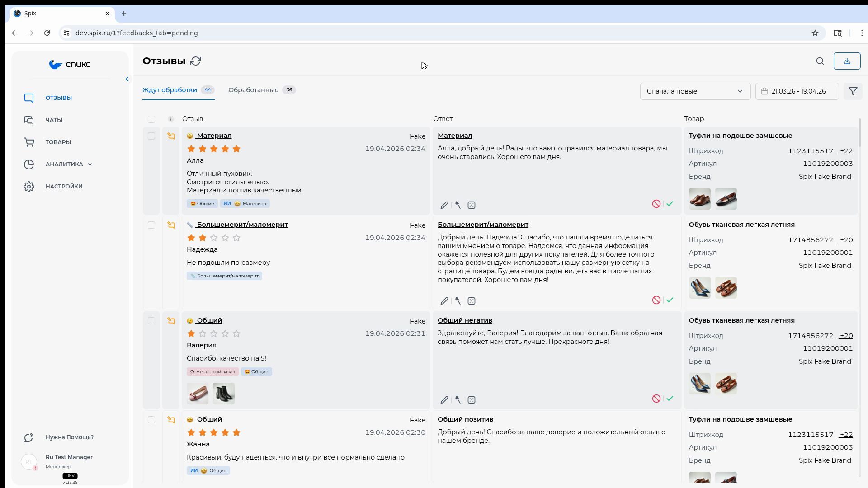The height and width of the screenshot is (488, 868).
Task: Open the Большемерит/маломерит reply template link
Action: (483, 225)
